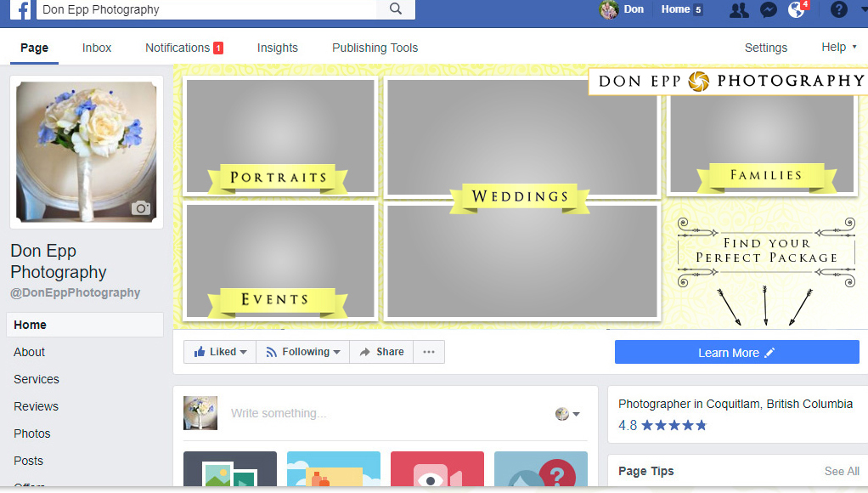Click the Write something post box
The height and width of the screenshot is (493, 868).
coord(387,413)
